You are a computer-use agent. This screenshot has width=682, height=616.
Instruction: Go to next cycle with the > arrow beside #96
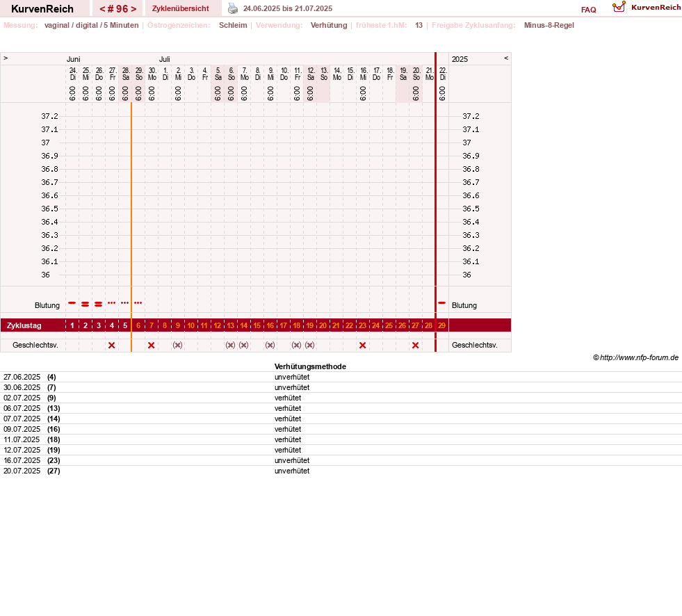(x=133, y=9)
